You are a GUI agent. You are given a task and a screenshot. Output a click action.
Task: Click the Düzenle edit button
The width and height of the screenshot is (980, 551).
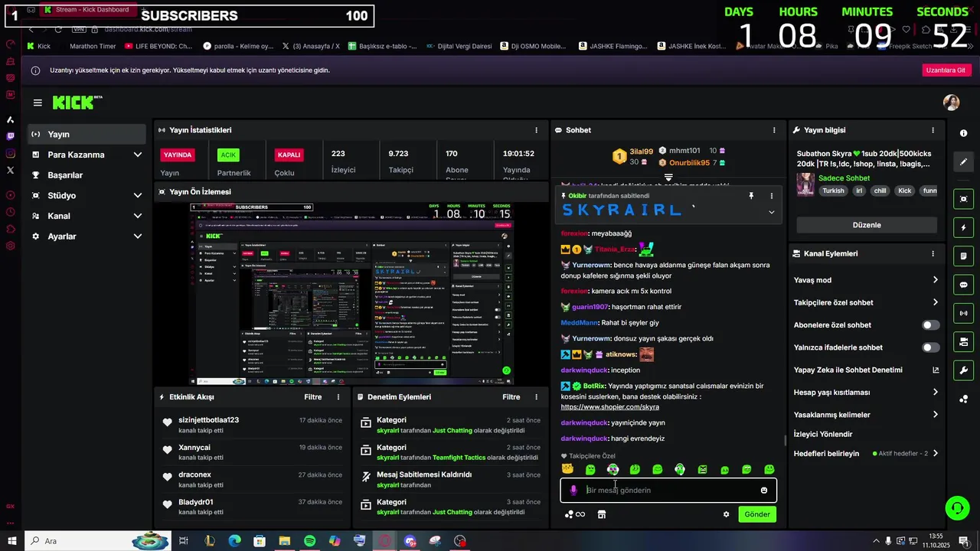(867, 225)
